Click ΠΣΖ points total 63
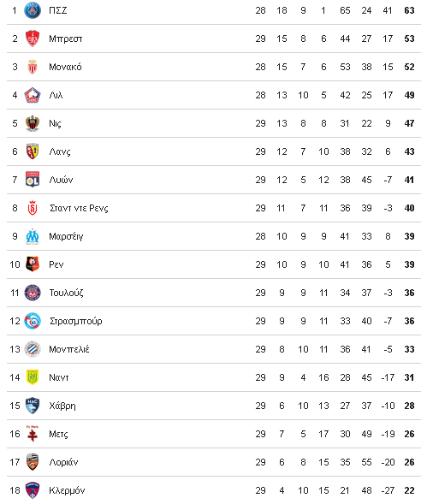The image size is (421, 504). tap(409, 10)
